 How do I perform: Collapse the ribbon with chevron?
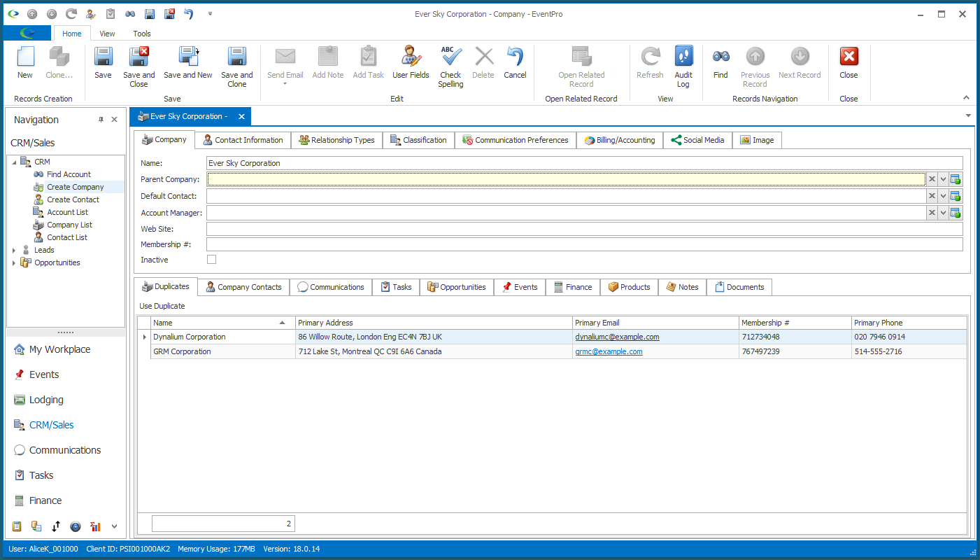(x=967, y=98)
